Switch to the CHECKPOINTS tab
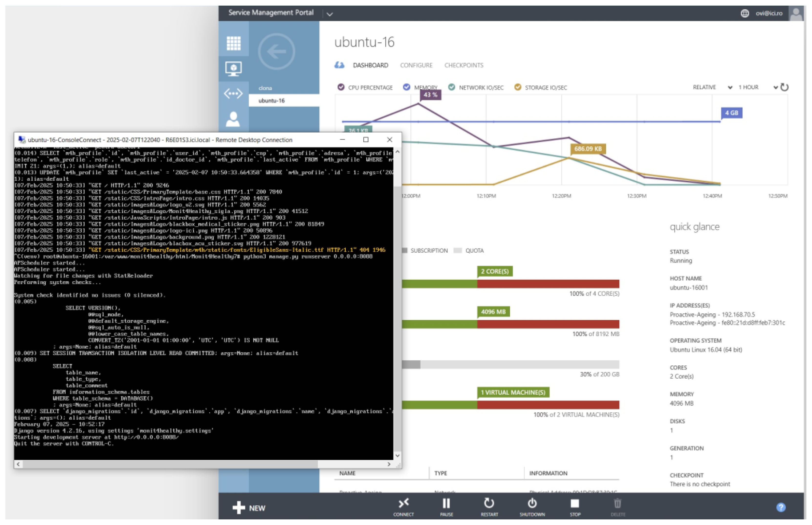 click(464, 65)
